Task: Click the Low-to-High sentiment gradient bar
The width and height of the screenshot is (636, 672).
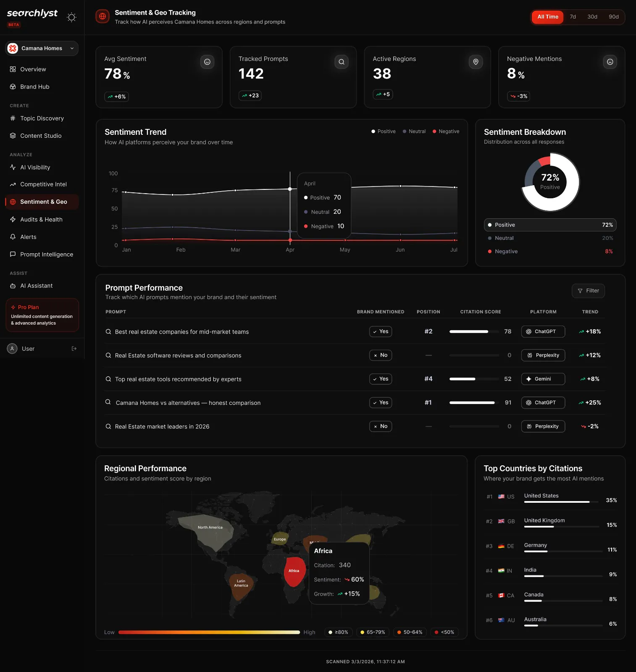Action: coord(209,632)
